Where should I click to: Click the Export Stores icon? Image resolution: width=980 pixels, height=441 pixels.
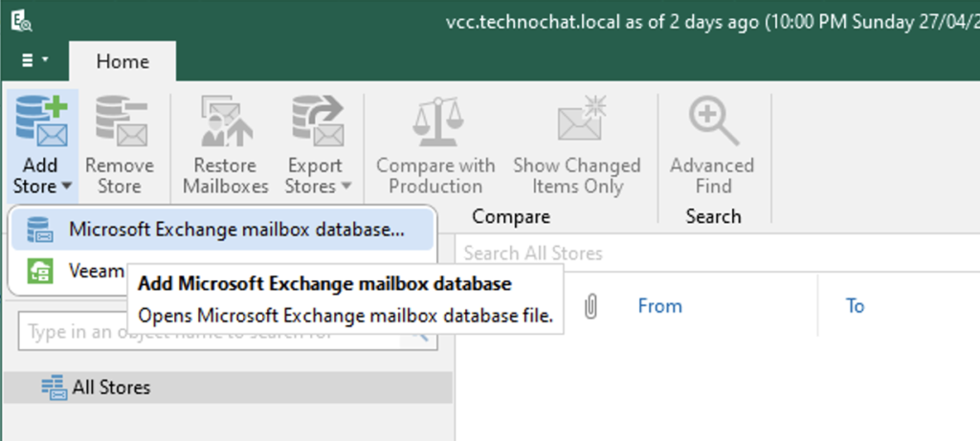coord(319,122)
